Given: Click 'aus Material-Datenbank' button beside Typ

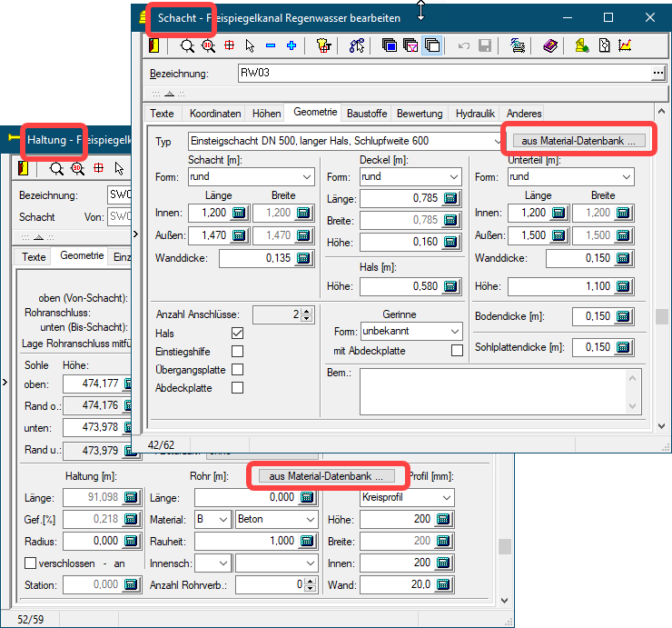Looking at the screenshot, I should click(x=578, y=141).
